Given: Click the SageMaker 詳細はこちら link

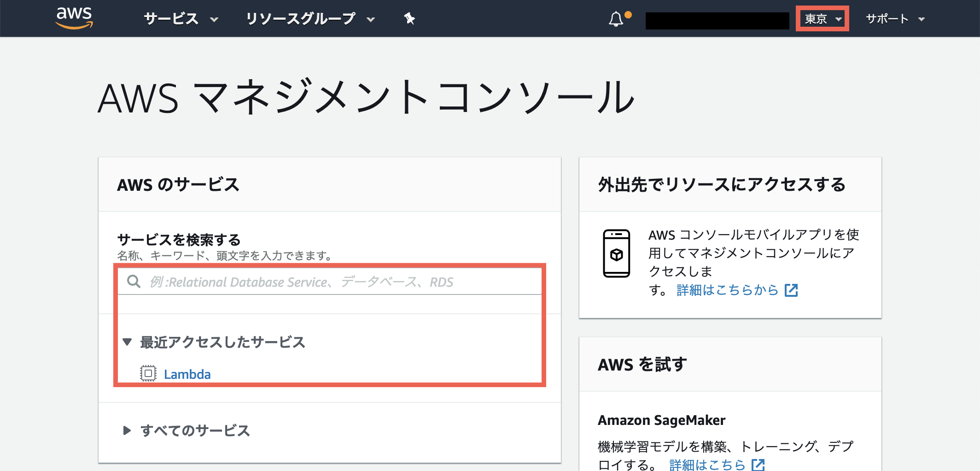Looking at the screenshot, I should 707,465.
